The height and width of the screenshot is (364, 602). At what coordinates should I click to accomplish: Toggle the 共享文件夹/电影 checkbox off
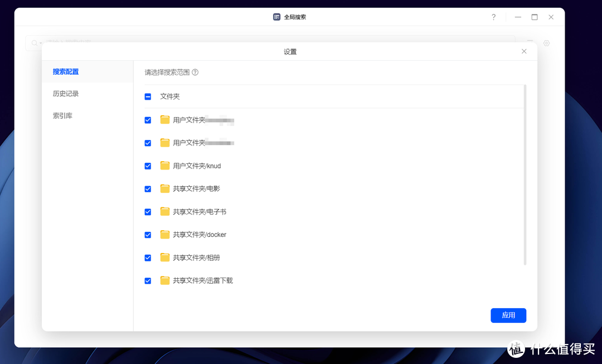click(x=148, y=188)
